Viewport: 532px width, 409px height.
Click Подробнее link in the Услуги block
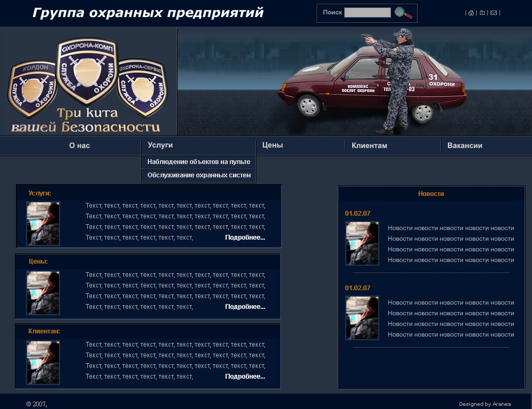coord(245,238)
